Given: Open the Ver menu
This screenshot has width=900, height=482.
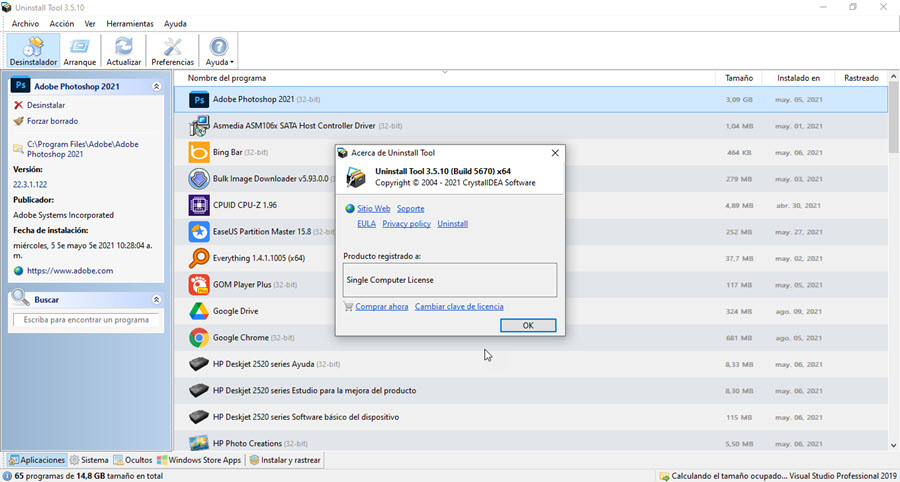Looking at the screenshot, I should click(90, 24).
